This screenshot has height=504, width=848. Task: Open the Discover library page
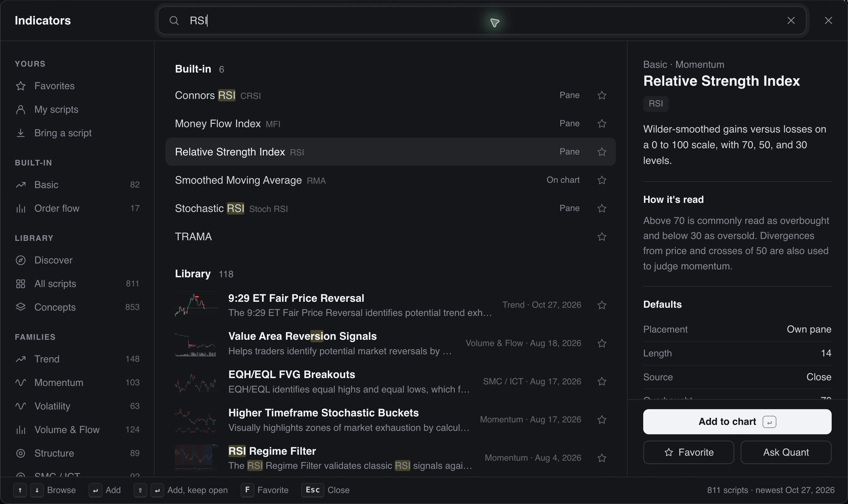[78, 260]
